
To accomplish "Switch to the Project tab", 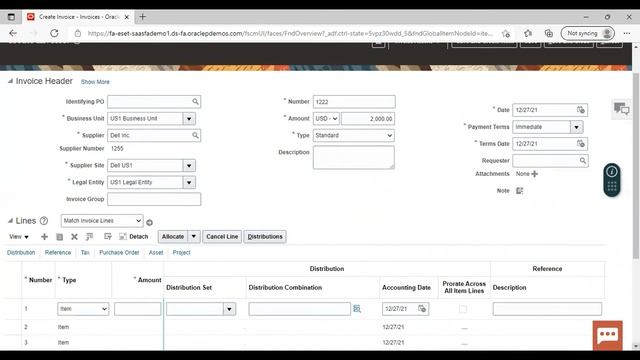I will 182,253.
